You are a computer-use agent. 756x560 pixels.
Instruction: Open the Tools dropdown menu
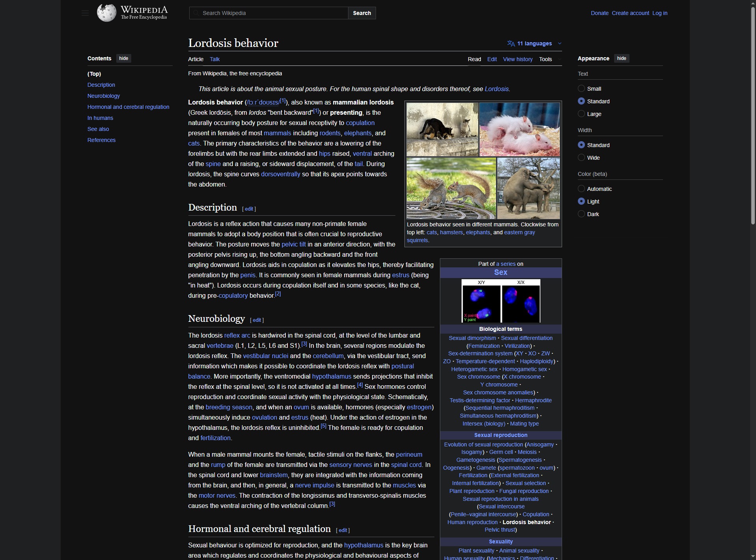549,59
